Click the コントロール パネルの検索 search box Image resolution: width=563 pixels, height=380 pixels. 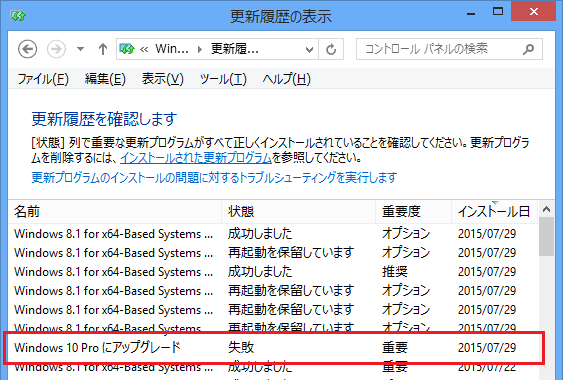[x=449, y=49]
